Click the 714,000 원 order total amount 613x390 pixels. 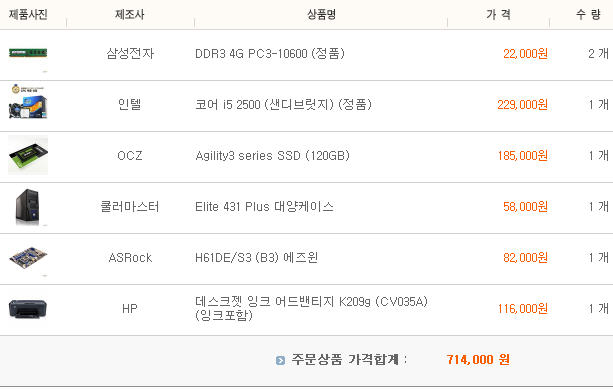(x=478, y=360)
